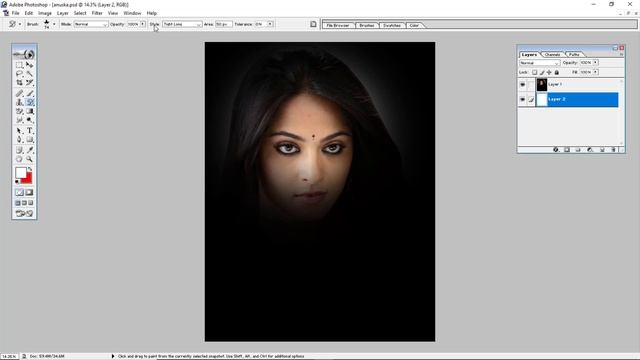Image resolution: width=640 pixels, height=360 pixels.
Task: Toggle the palette well document icon
Action: 313,24
